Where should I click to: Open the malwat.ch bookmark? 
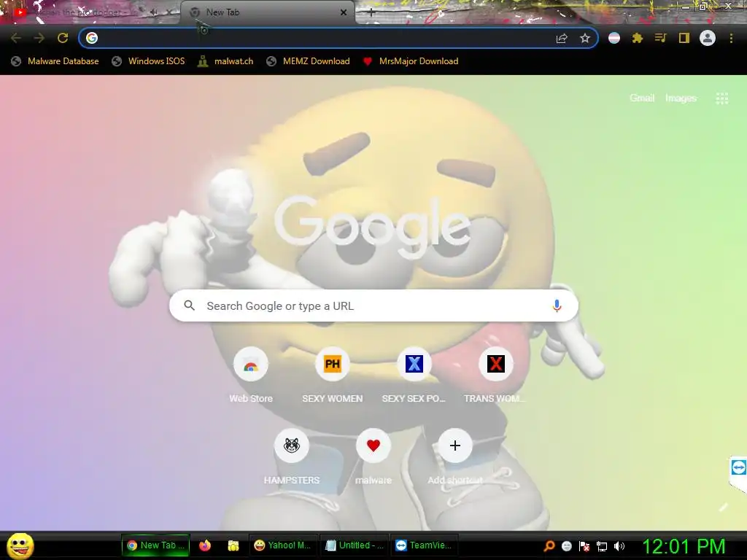225,61
